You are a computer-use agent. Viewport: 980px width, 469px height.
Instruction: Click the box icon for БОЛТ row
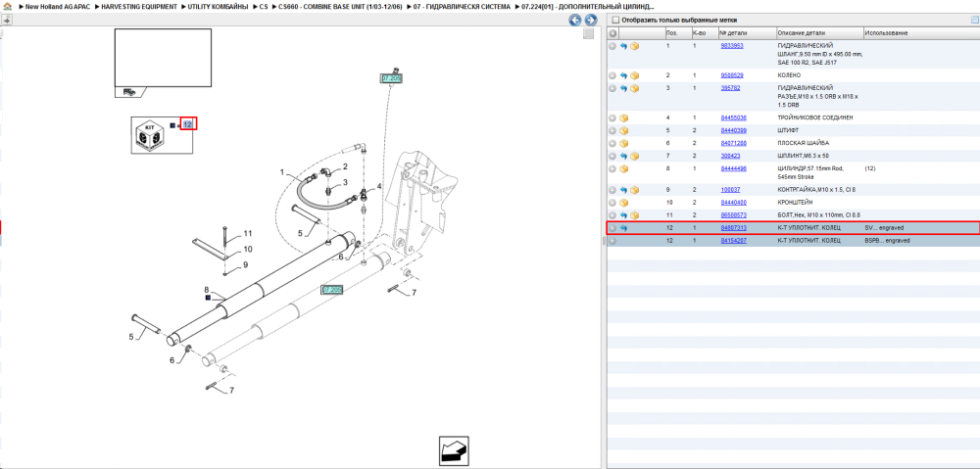(634, 215)
